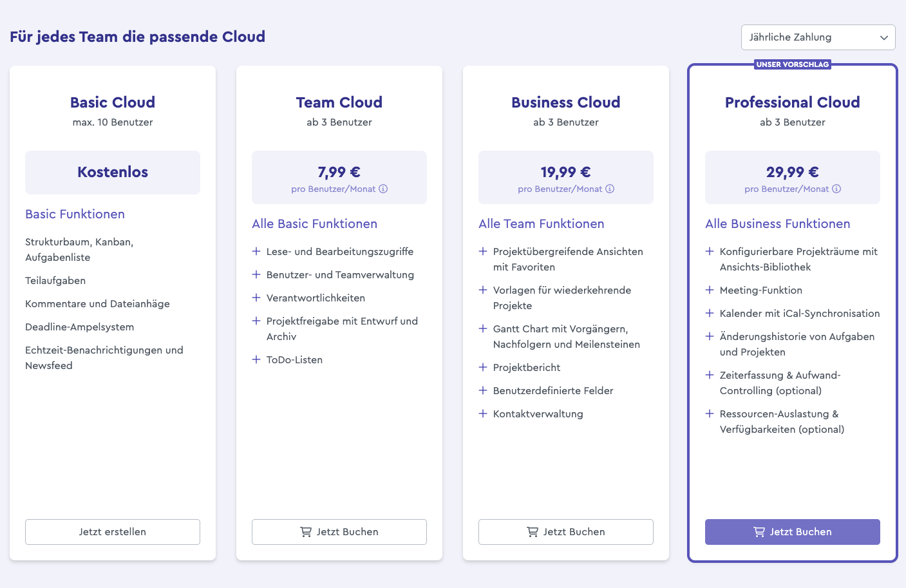The image size is (906, 588).
Task: Click plus icon next to Benutzer- und Teamverwaltung
Action: coord(256,274)
